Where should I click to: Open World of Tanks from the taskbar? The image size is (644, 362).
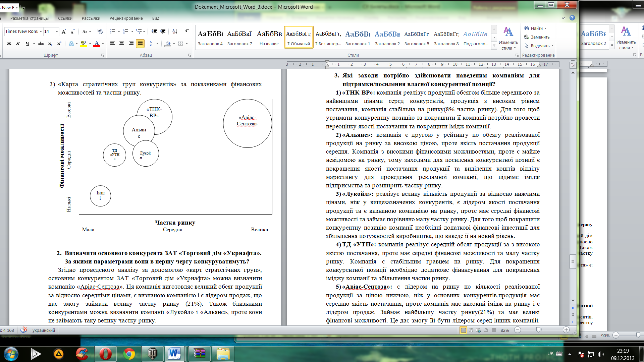pos(153,354)
